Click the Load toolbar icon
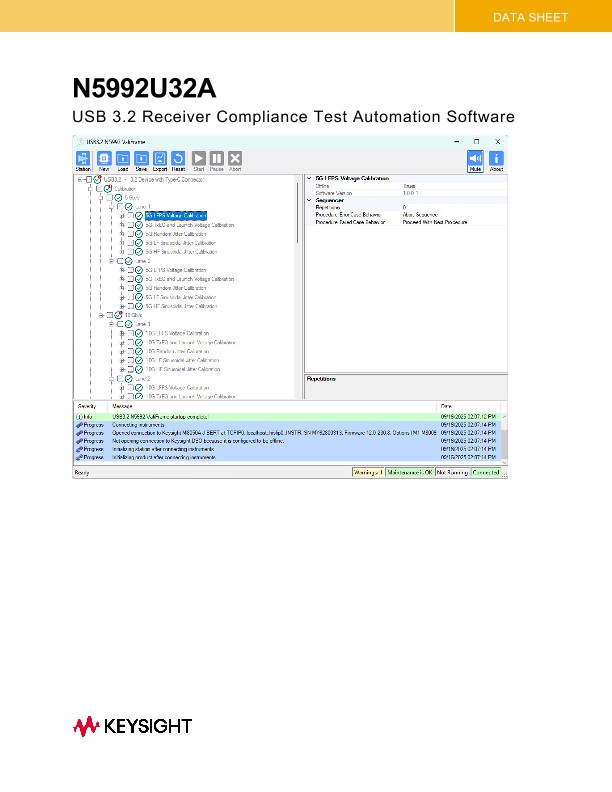 (123, 161)
